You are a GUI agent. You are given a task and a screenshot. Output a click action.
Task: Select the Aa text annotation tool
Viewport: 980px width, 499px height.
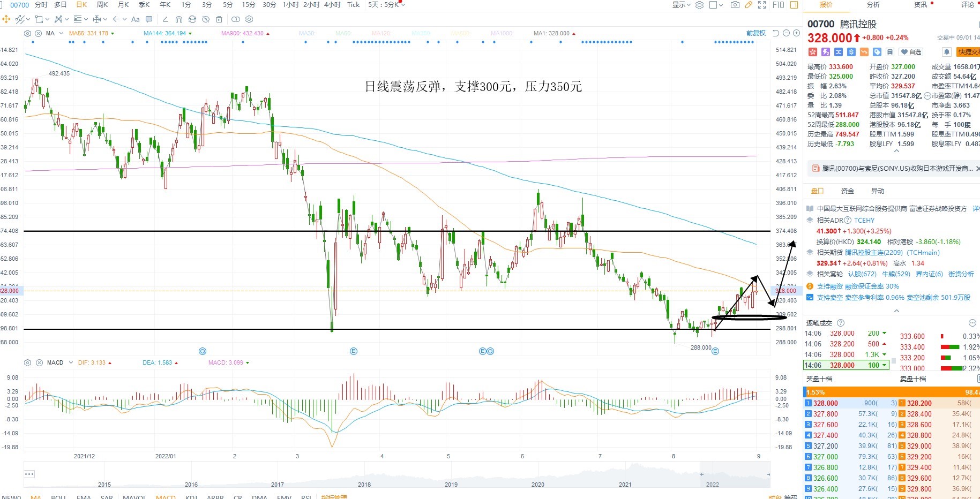(x=136, y=19)
